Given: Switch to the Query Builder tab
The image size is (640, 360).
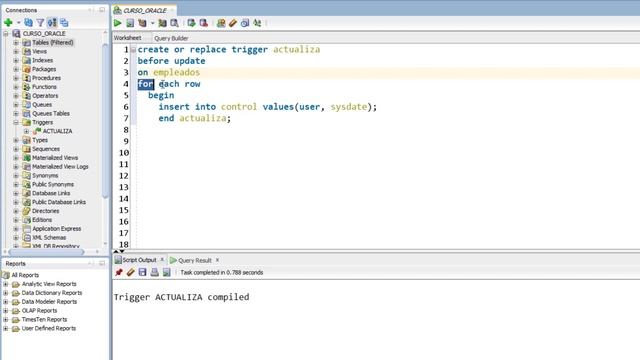Looking at the screenshot, I should point(171,38).
